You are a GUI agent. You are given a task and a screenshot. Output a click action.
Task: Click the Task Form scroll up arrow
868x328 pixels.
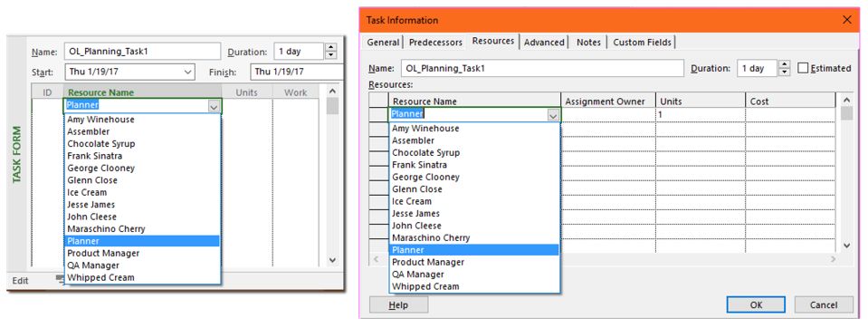coord(332,92)
